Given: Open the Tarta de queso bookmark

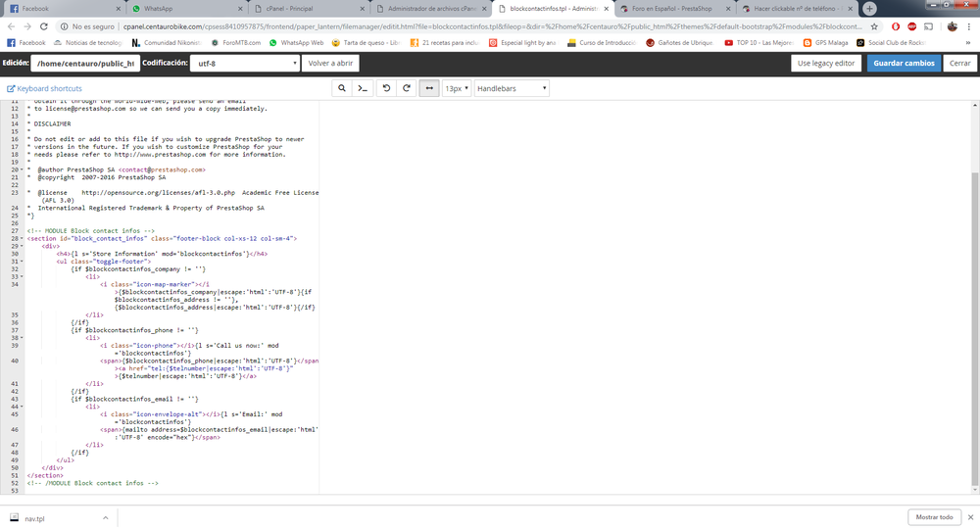Looking at the screenshot, I should coord(366,42).
